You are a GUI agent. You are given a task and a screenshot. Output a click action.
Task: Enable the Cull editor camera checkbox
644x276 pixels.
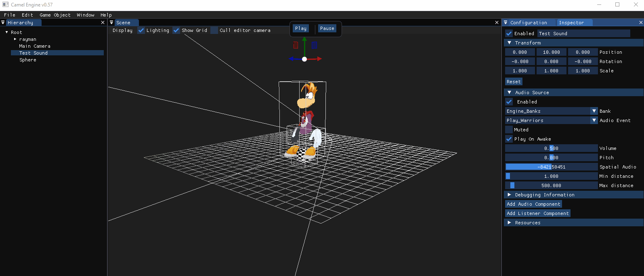click(x=214, y=30)
